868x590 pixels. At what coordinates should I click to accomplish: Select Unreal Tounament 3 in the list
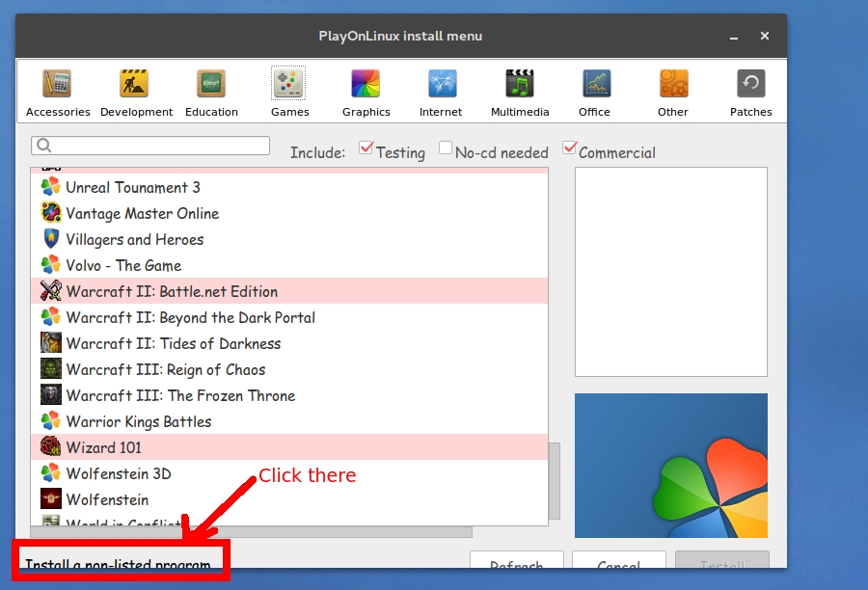(289, 187)
